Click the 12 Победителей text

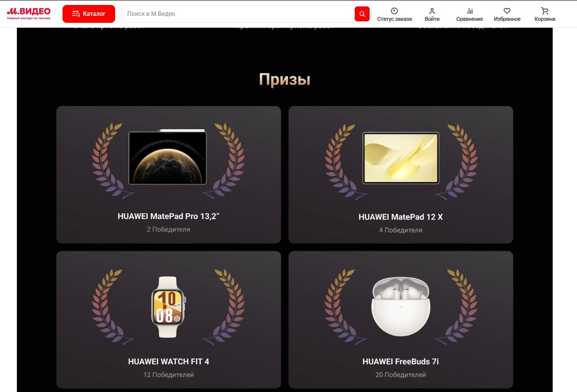click(168, 375)
